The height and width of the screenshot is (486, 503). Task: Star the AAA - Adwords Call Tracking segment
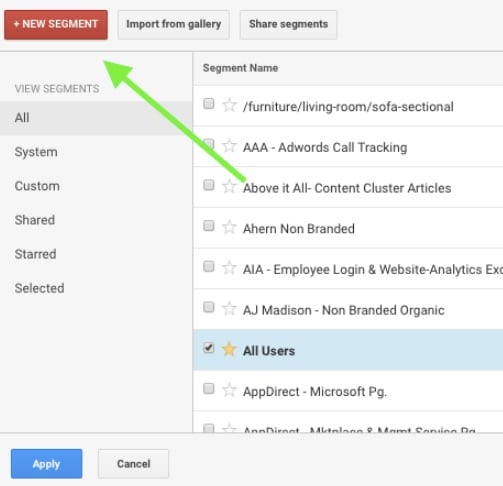point(229,146)
